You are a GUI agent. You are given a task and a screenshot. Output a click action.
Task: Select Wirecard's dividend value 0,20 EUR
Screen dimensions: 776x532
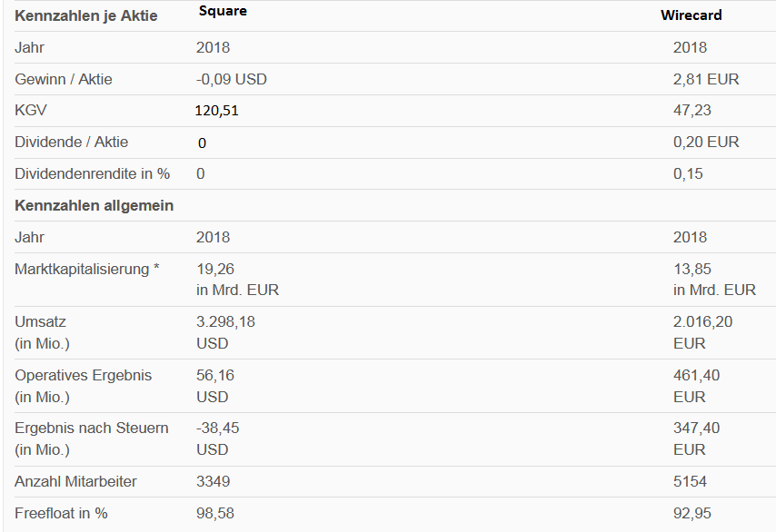coord(706,142)
